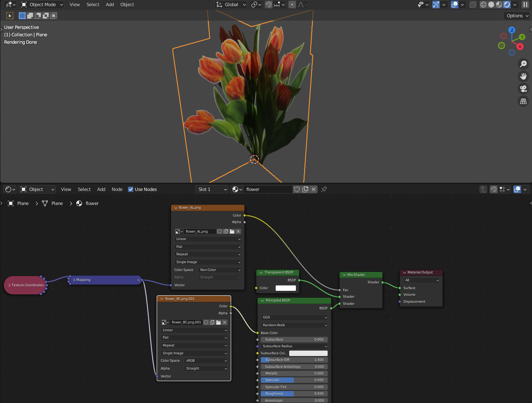The width and height of the screenshot is (532, 403).
Task: Unlink the flower material with X
Action: pos(314,189)
